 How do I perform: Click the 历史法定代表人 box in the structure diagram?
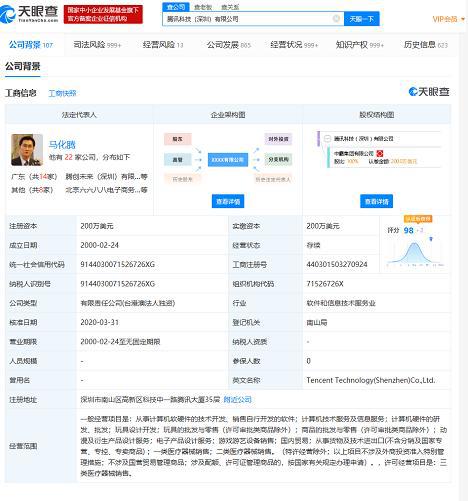pos(273,179)
